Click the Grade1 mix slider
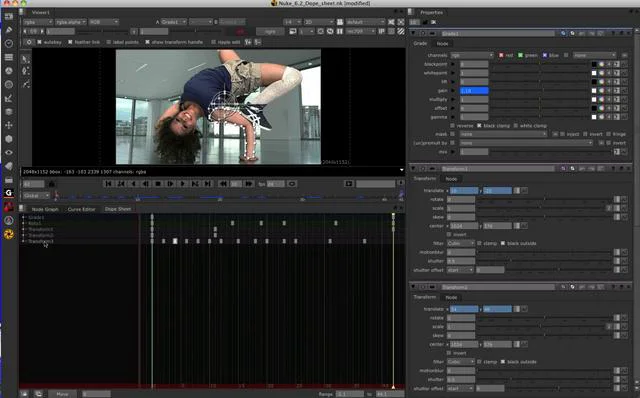This screenshot has height=398, width=640. [550, 152]
